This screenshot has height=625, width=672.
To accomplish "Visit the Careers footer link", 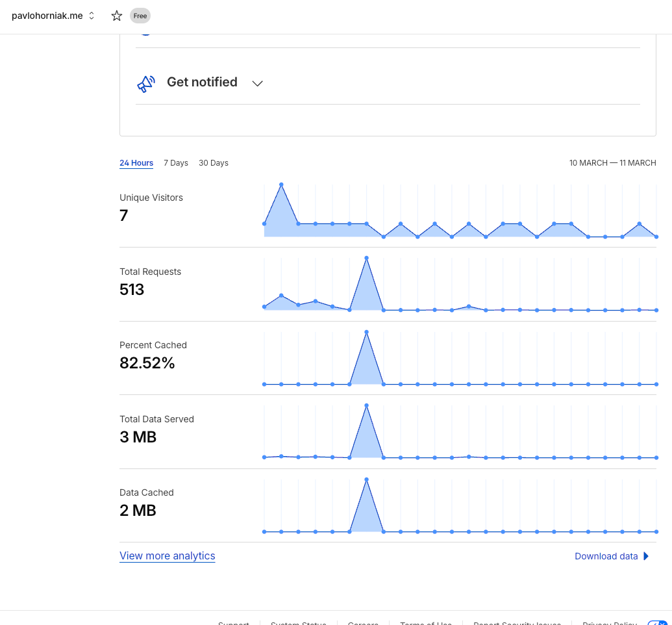I will (x=362, y=622).
